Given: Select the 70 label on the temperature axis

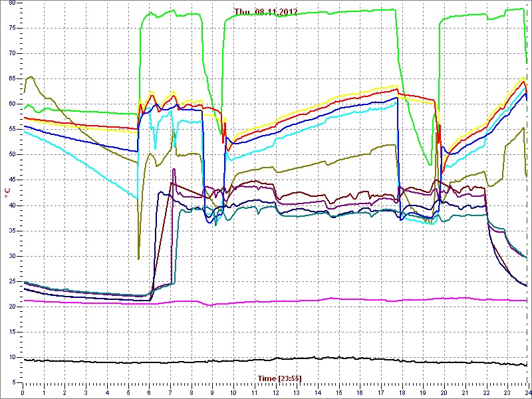Looking at the screenshot, I should pyautogui.click(x=11, y=53).
